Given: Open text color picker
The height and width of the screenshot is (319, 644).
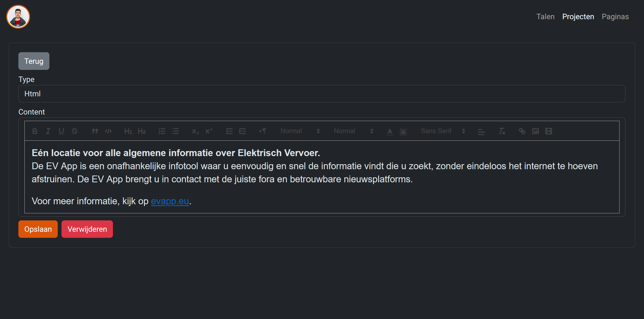Looking at the screenshot, I should click(390, 131).
